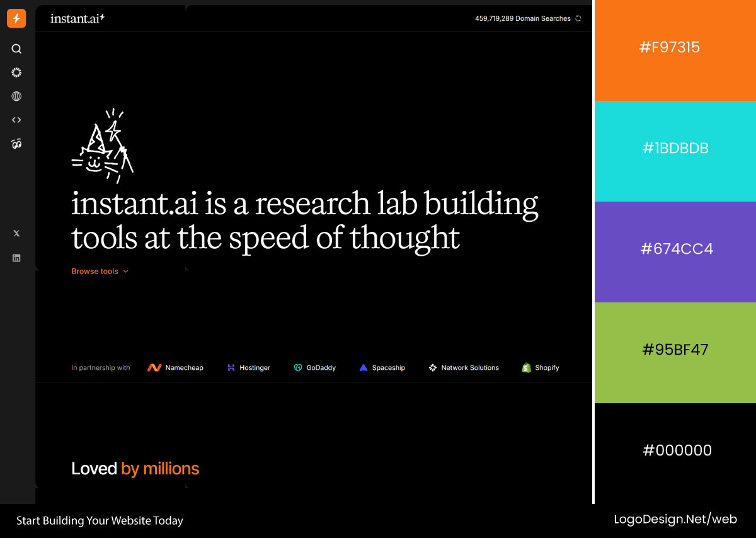Screen dimensions: 756x538
Task: Click the instant.ai logo in header
Action: pos(77,18)
